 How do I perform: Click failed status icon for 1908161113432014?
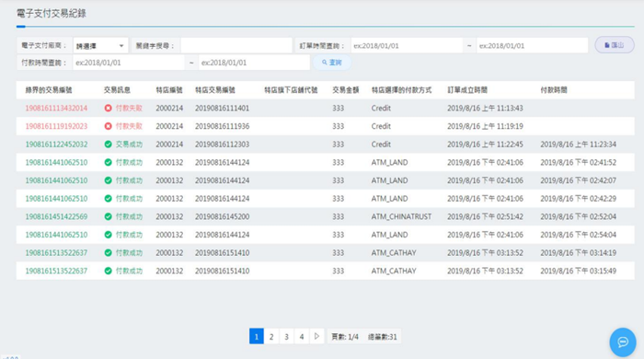pos(108,108)
